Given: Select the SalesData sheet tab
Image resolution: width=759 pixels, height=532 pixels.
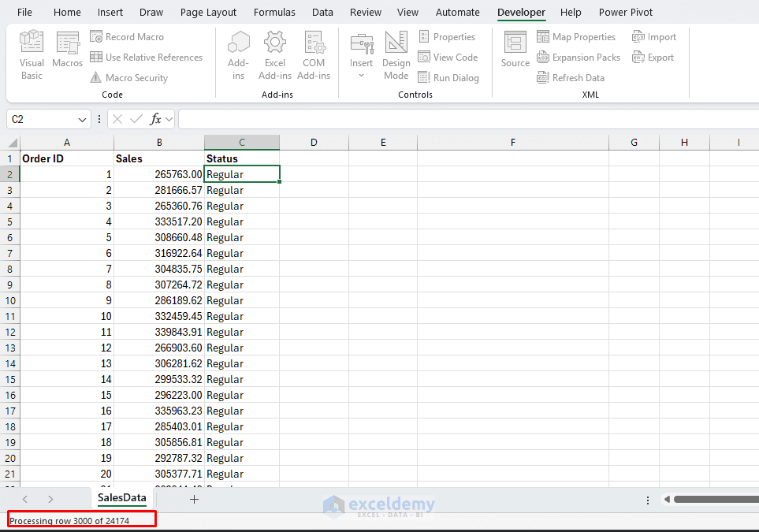Looking at the screenshot, I should [x=122, y=498].
